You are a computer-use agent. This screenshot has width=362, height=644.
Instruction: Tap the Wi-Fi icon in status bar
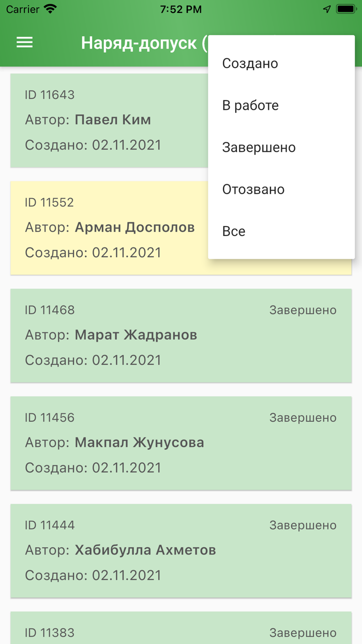tap(50, 9)
